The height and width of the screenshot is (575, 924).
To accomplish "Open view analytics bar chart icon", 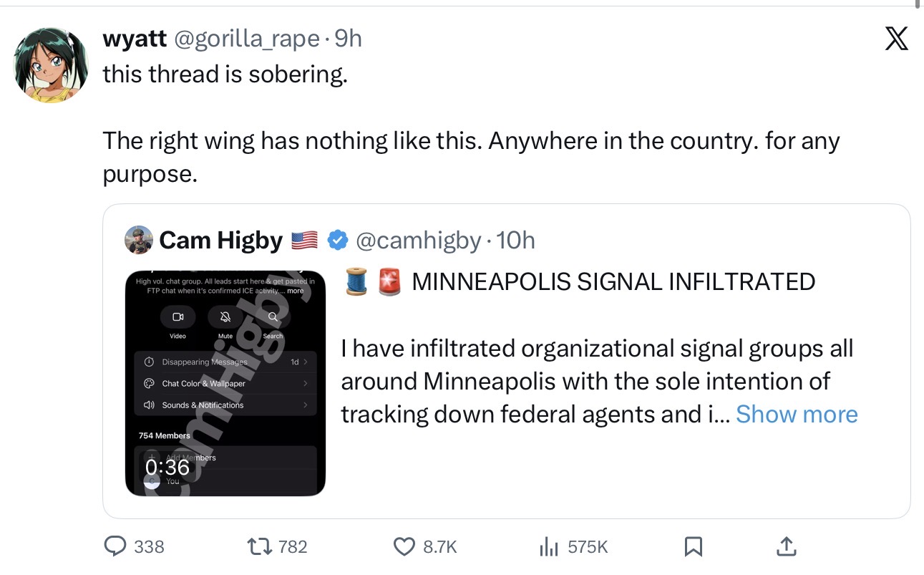I will [548, 547].
